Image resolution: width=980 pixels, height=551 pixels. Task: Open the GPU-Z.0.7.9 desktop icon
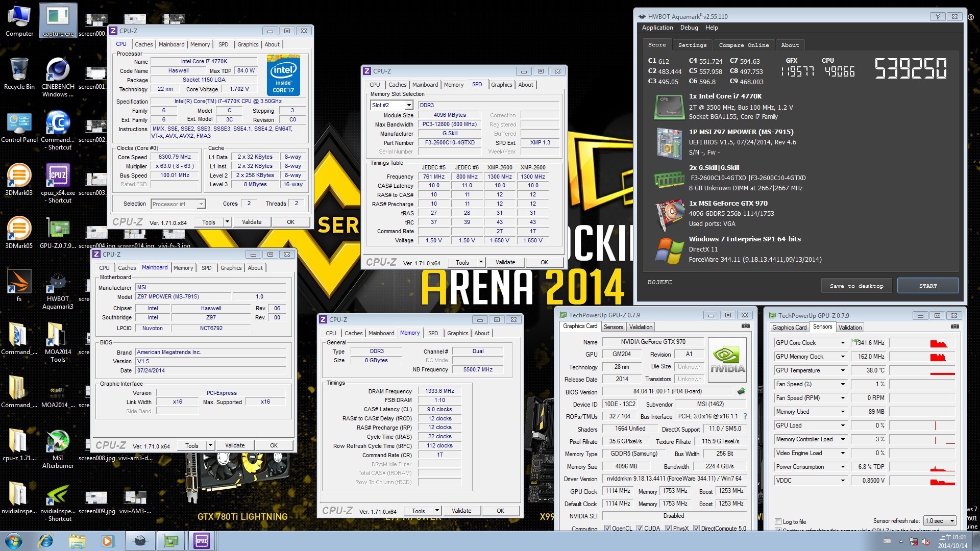(58, 233)
